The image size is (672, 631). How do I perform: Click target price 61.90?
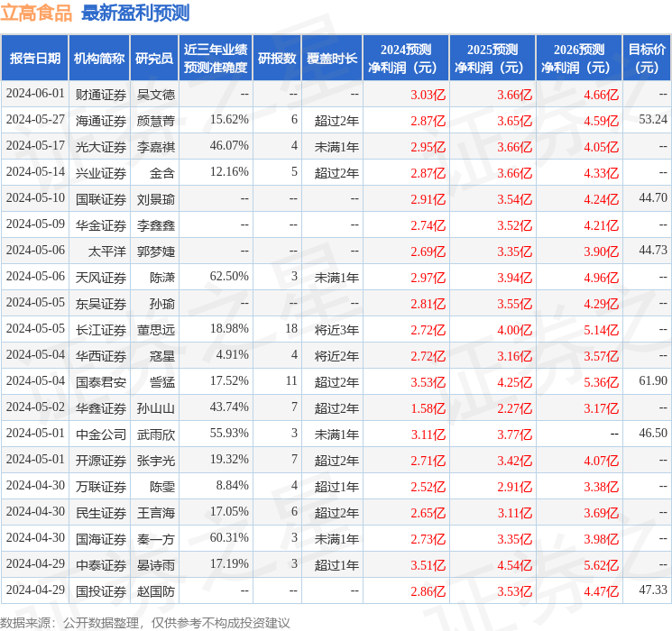[x=653, y=380]
